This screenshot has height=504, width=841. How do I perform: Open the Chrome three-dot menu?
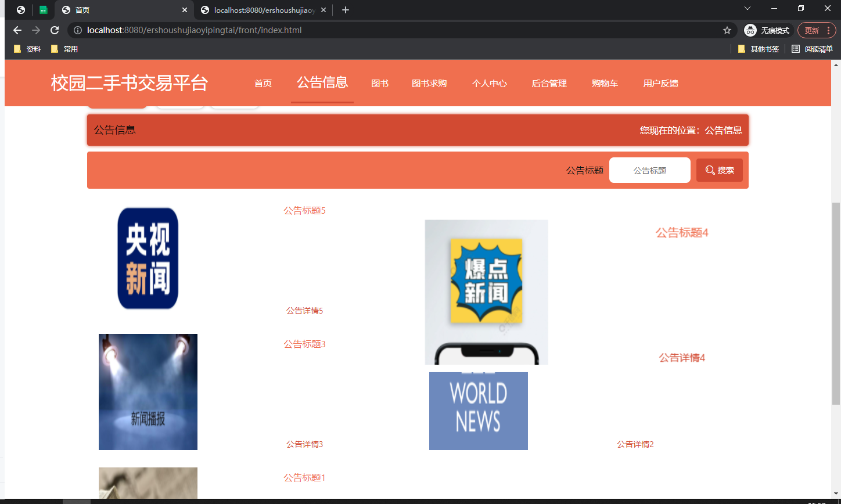point(829,30)
